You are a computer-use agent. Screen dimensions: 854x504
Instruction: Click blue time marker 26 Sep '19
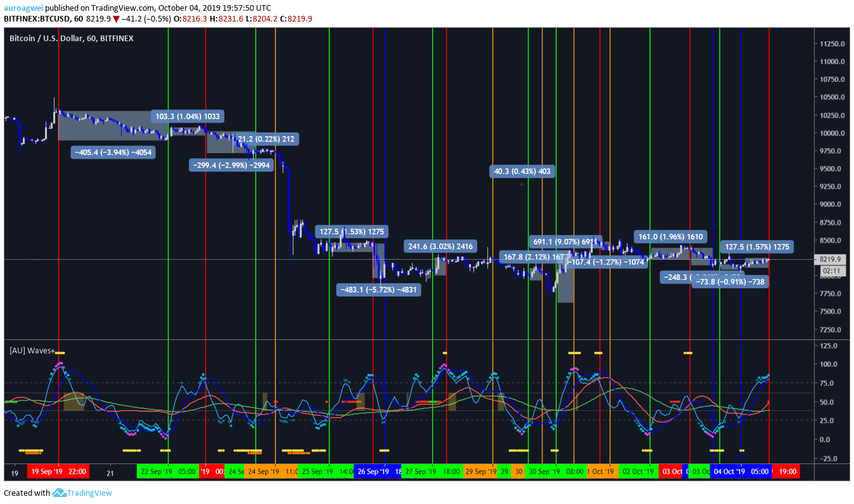point(379,472)
